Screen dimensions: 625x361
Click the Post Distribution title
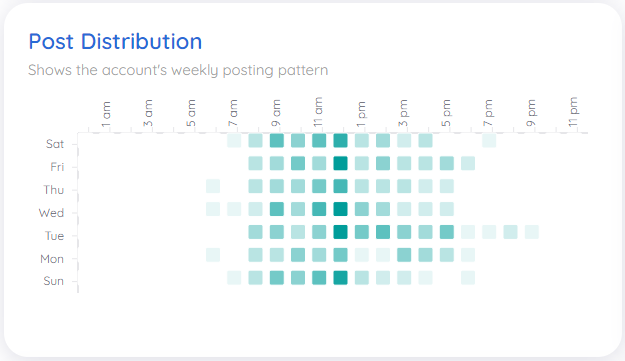[115, 41]
